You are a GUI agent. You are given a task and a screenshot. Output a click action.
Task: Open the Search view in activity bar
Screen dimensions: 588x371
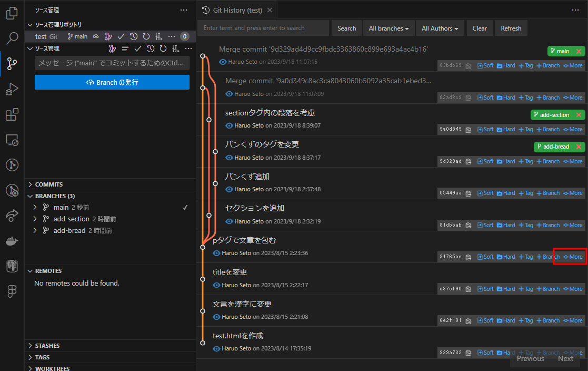[x=12, y=38]
